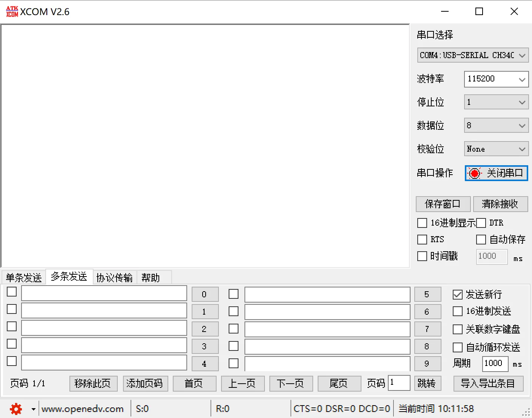This screenshot has height=418, width=532.
Task: Go to 首页 first page
Action: 194,384
